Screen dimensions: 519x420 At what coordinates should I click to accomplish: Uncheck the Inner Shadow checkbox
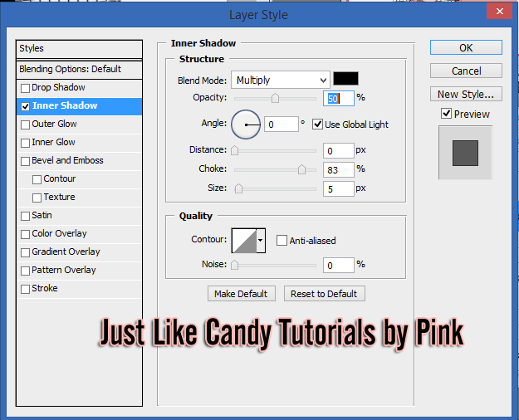click(25, 106)
